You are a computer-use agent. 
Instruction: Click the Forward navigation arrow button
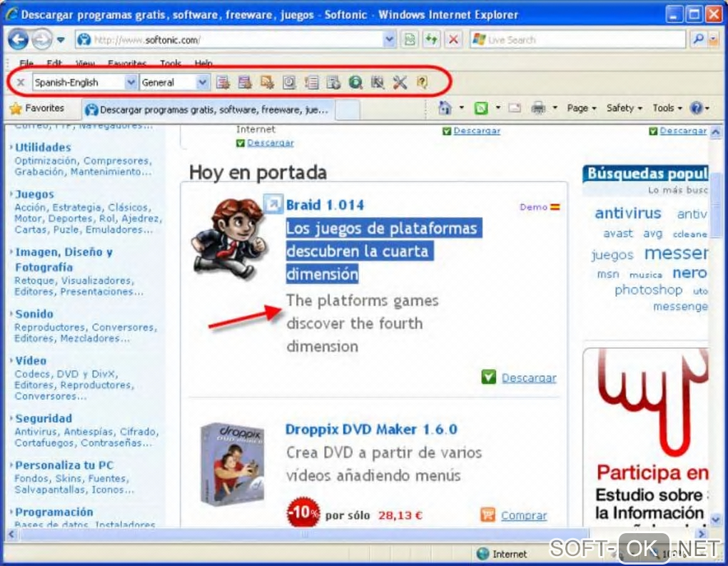(x=42, y=40)
